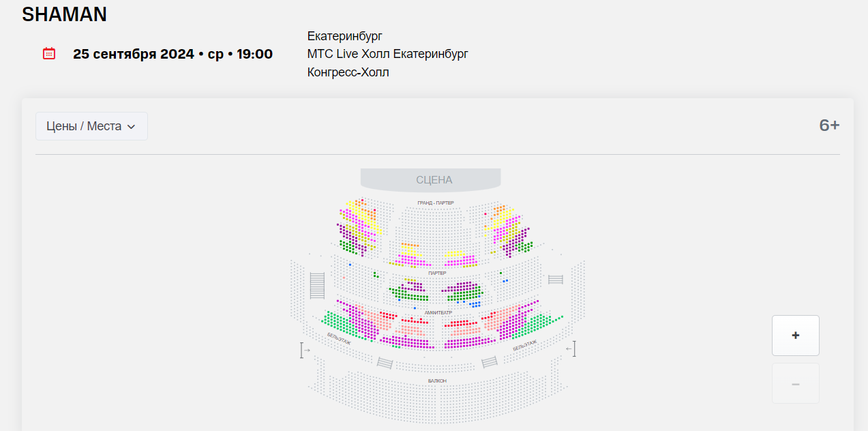Click the left entrance arrow marker
This screenshot has width=868, height=431.
coord(304,350)
